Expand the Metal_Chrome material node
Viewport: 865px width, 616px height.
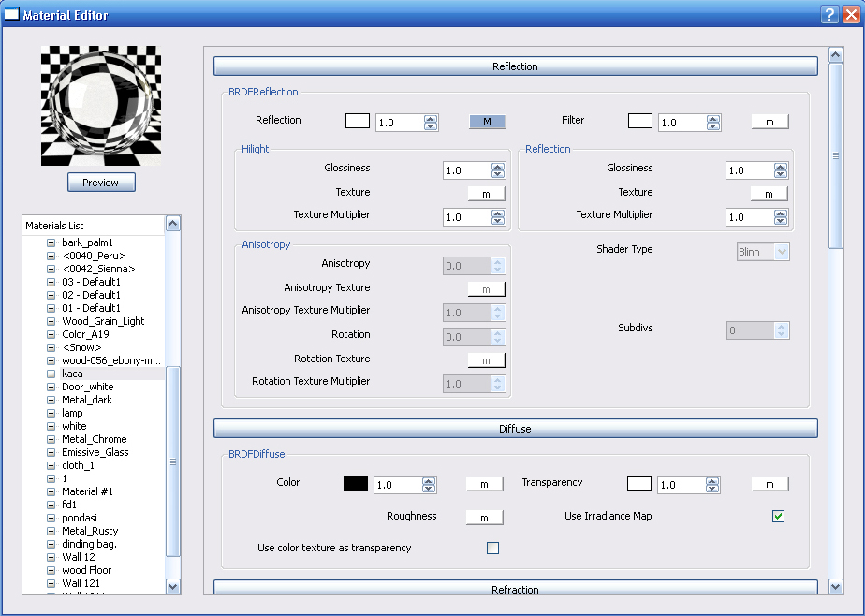point(51,439)
